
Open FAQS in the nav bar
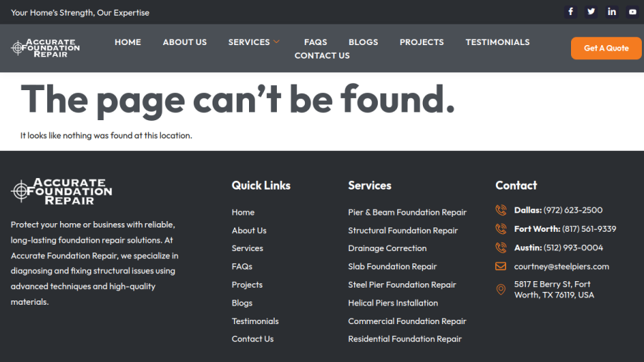(316, 42)
